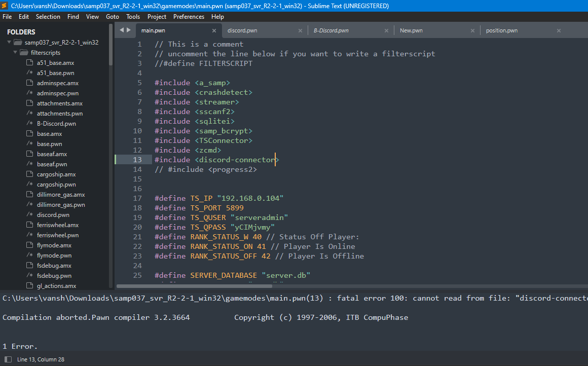Open cargoship.pwn in sidebar
588x366 pixels.
coord(56,184)
